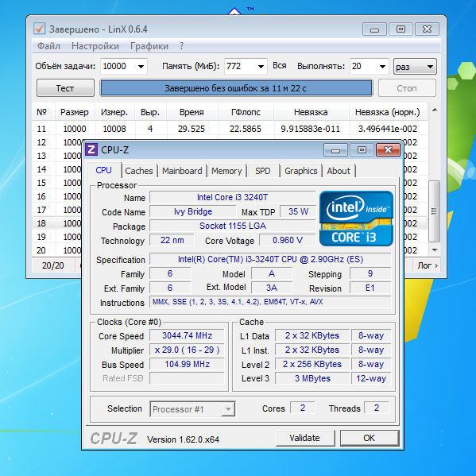
Task: Click the 0.960 V core voltage value
Action: pyautogui.click(x=288, y=241)
